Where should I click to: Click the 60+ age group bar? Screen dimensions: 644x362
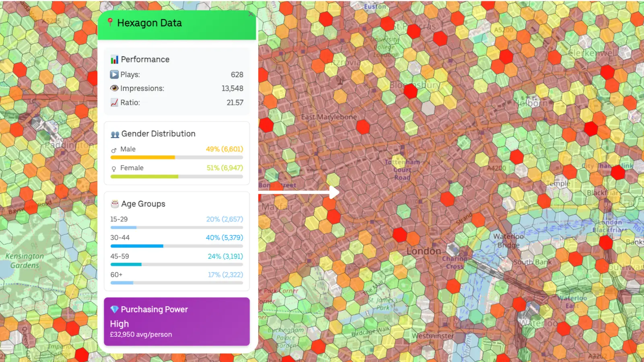pos(177,283)
